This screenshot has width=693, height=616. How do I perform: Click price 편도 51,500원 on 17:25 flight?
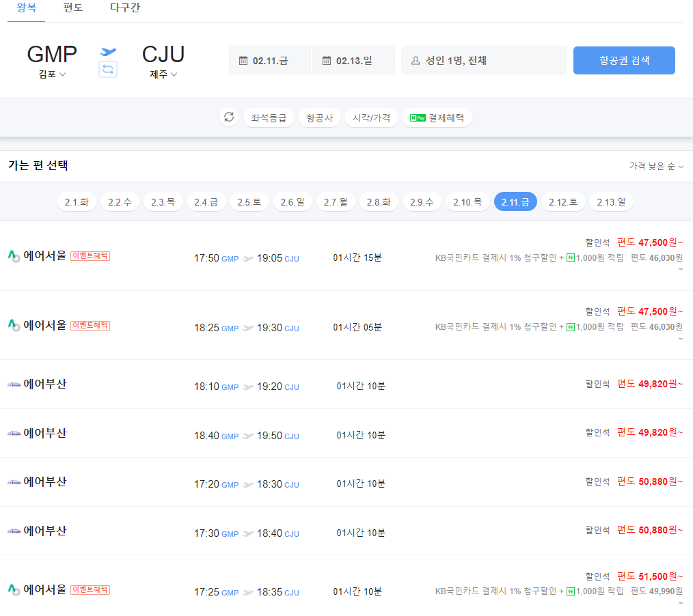[x=650, y=576]
